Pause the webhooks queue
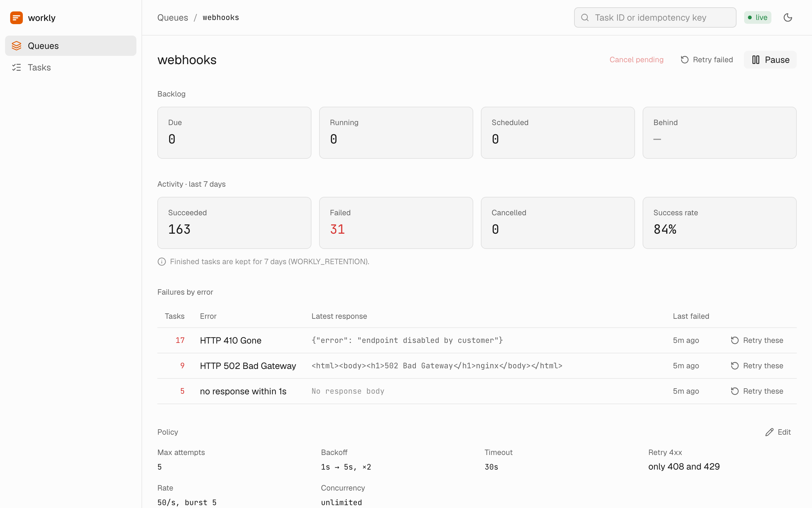812x508 pixels. (770, 60)
